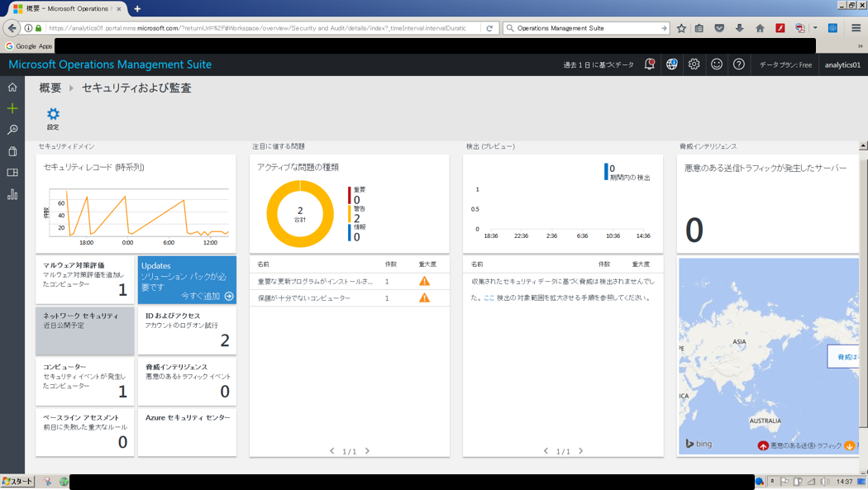The width and height of the screenshot is (868, 490).
Task: Select 保護が十分でないコンピューター issue row
Action: tap(350, 298)
